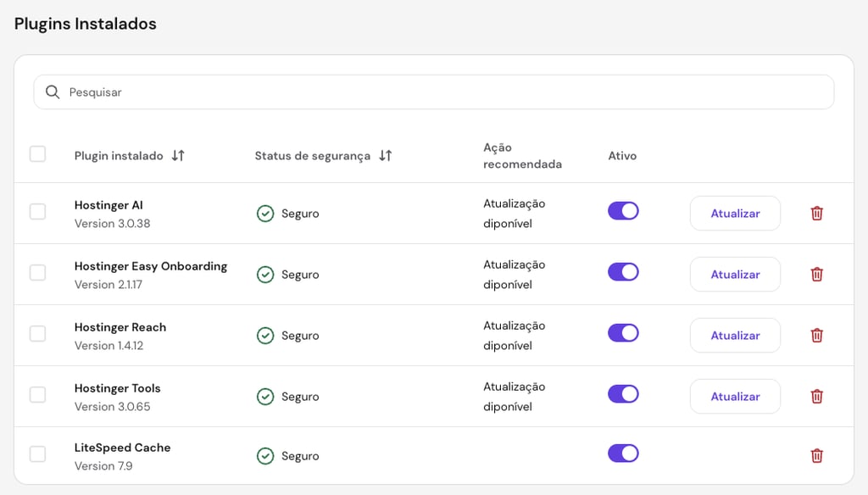This screenshot has width=868, height=495.
Task: Sort by Status de segurança arrows icon
Action: [x=386, y=156]
